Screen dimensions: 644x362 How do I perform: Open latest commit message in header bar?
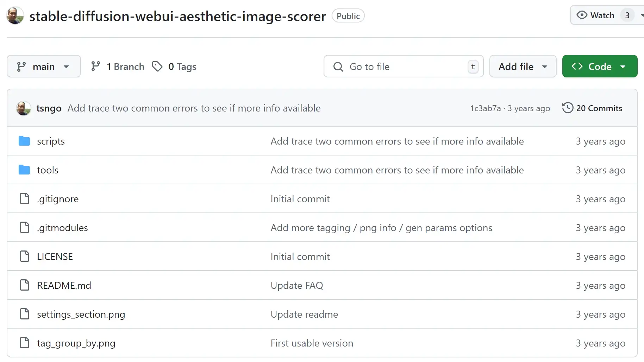[x=194, y=108]
